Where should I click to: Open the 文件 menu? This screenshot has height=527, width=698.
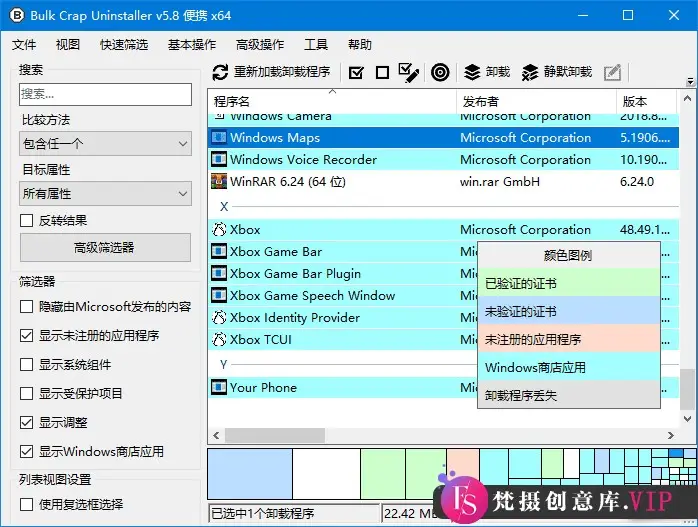coord(24,45)
